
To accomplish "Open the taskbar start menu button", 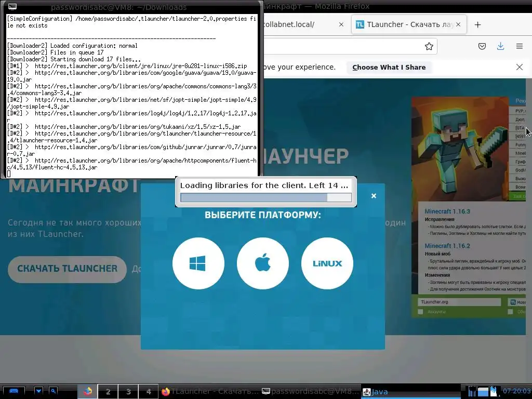I will 14,392.
